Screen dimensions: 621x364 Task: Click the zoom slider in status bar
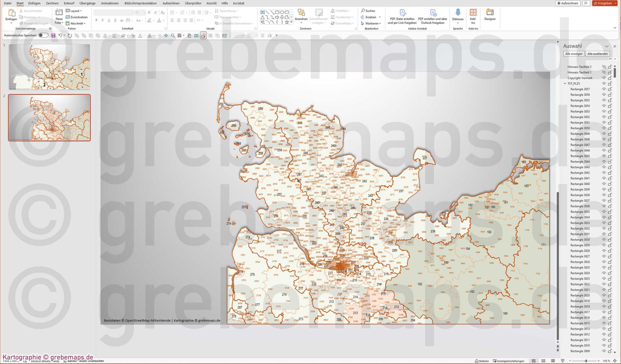point(586,361)
